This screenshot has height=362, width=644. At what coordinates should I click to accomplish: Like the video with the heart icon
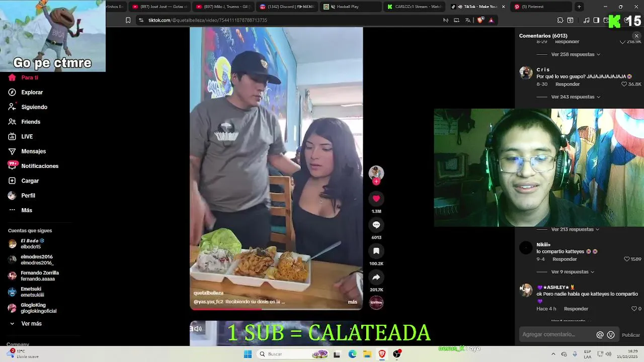pyautogui.click(x=376, y=199)
